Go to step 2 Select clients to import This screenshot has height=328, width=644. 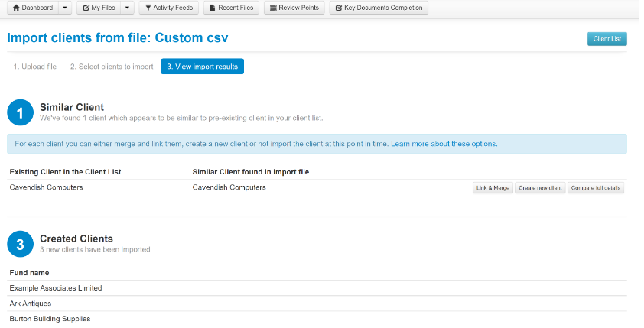(x=112, y=67)
